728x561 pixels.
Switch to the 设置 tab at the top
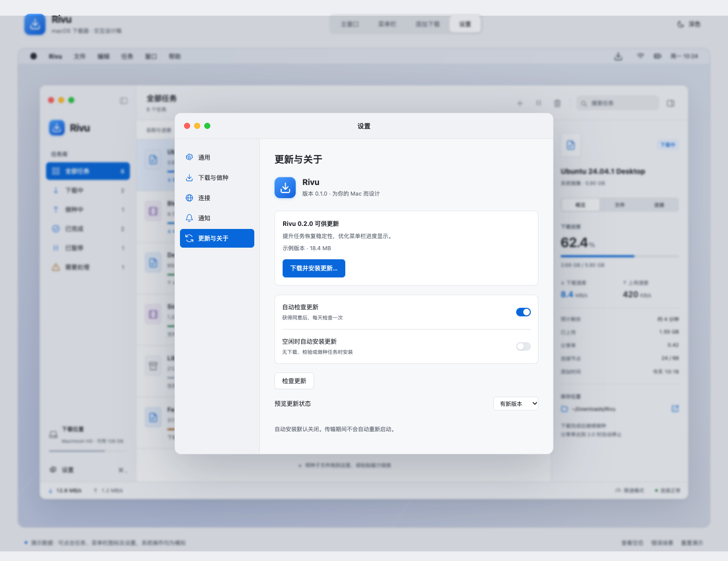[465, 24]
